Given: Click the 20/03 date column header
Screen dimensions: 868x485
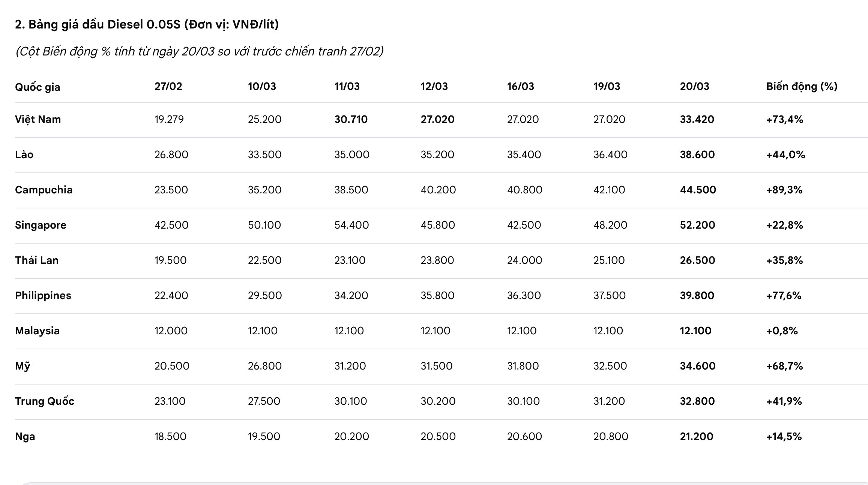Looking at the screenshot, I should (695, 86).
